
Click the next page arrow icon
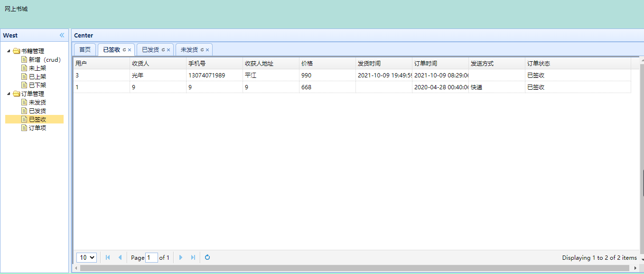tap(181, 257)
